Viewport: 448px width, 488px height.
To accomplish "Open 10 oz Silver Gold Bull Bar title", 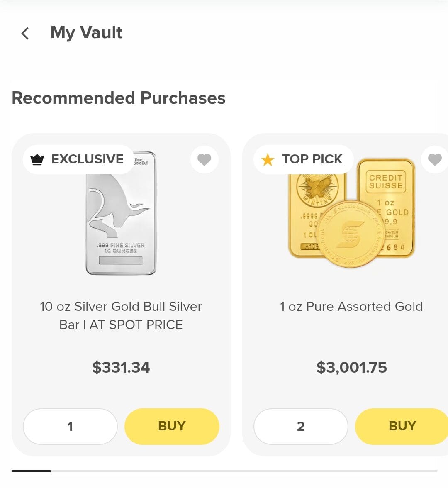I will pos(121,315).
